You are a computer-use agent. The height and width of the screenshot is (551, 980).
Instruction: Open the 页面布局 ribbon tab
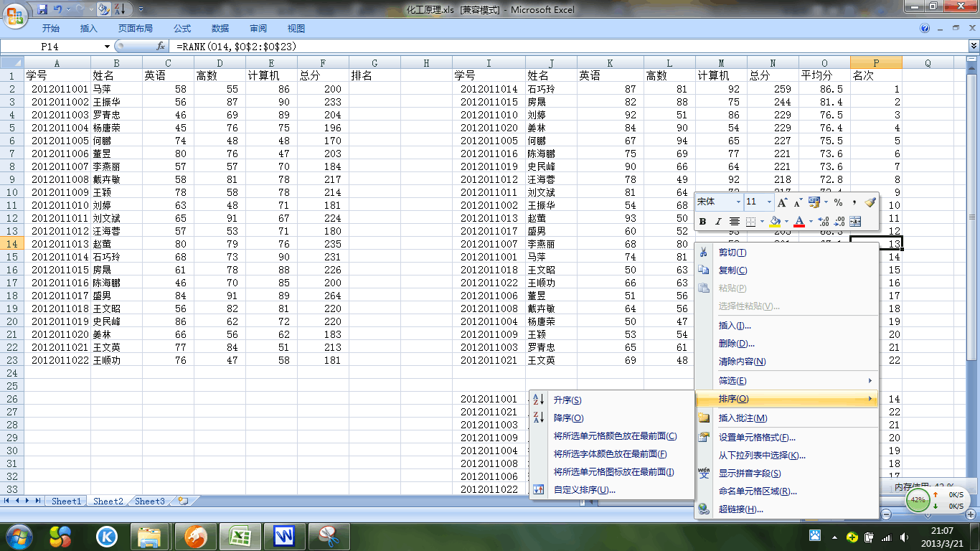136,29
